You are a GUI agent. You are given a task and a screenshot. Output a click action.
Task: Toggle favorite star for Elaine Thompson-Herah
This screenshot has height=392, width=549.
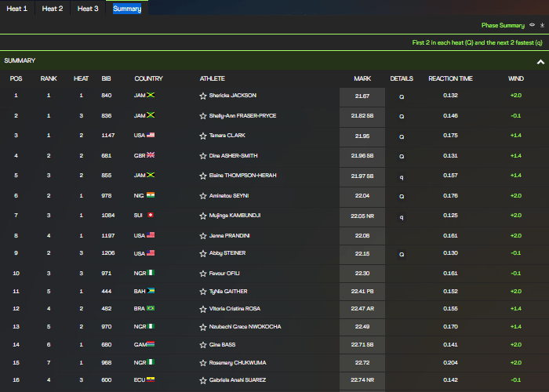203,176
